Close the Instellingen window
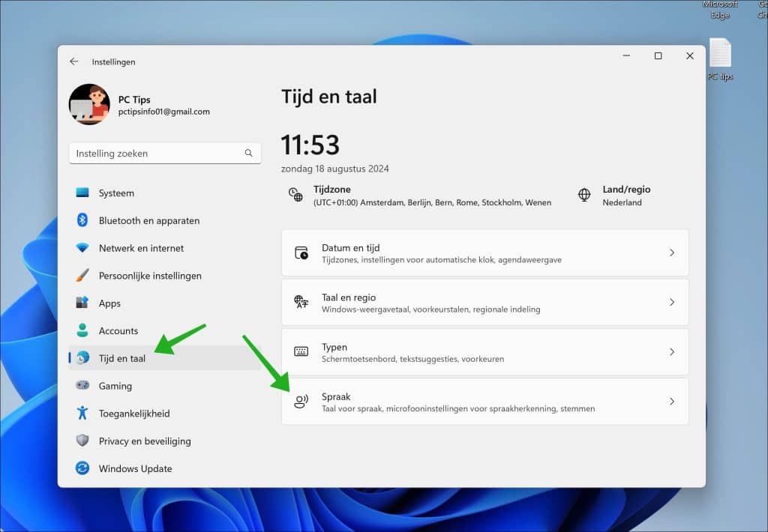This screenshot has height=532, width=768. click(x=690, y=55)
